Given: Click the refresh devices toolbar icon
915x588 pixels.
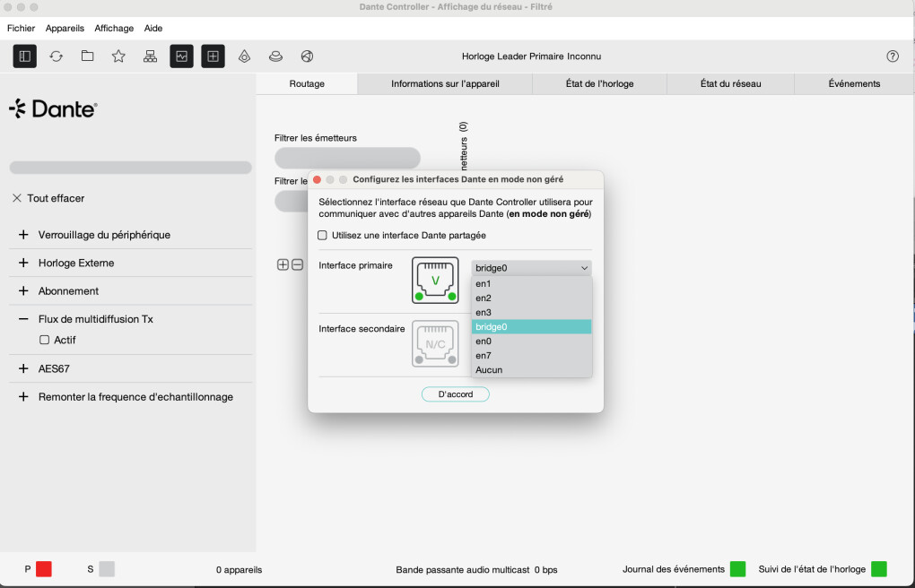Looking at the screenshot, I should tap(56, 56).
